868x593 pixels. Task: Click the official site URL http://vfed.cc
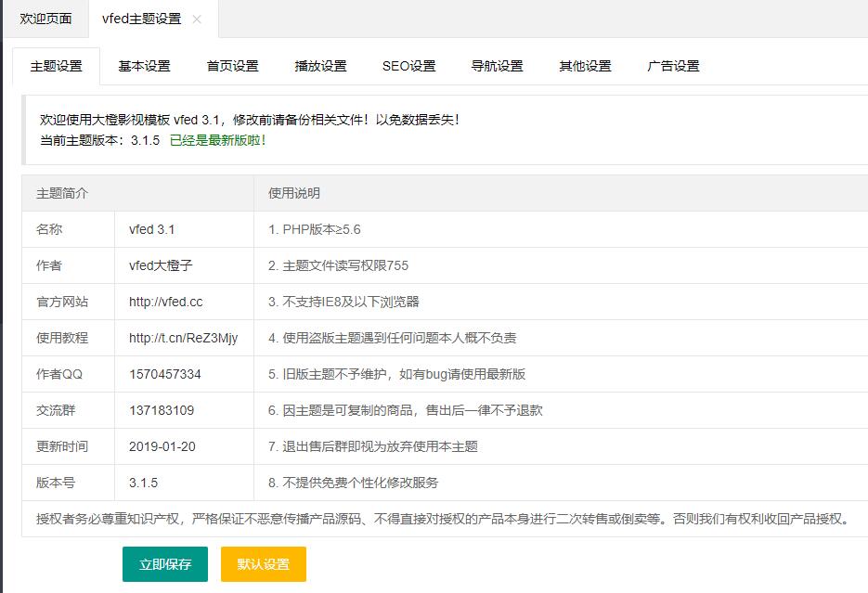click(x=165, y=302)
